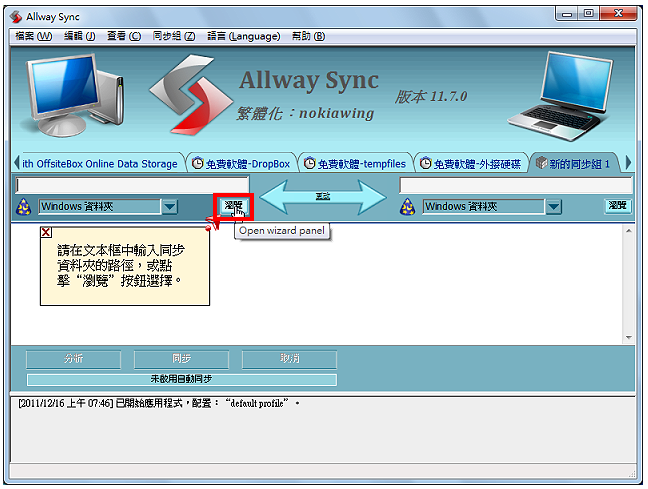648x489 pixels.
Task: Click the log entry mentioning default profile
Action: 158,403
